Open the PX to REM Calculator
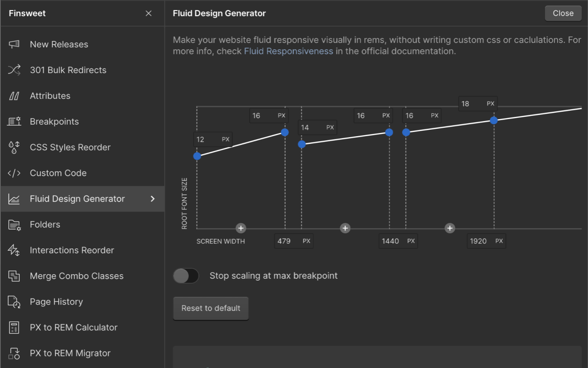The width and height of the screenshot is (588, 368). [73, 328]
